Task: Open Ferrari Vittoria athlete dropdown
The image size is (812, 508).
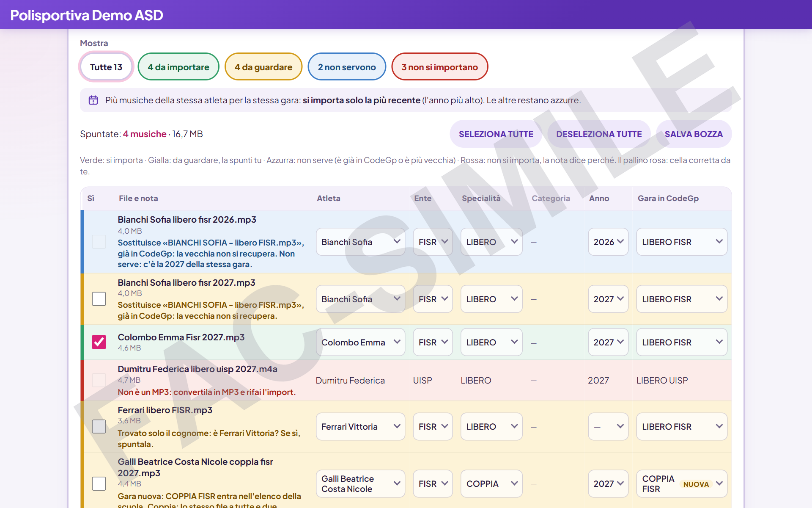Action: click(360, 426)
